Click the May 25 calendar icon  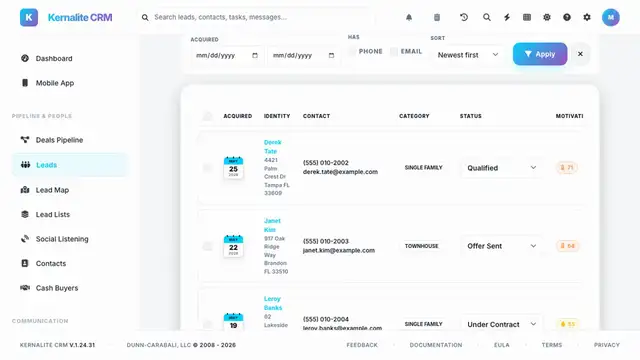pos(233,167)
